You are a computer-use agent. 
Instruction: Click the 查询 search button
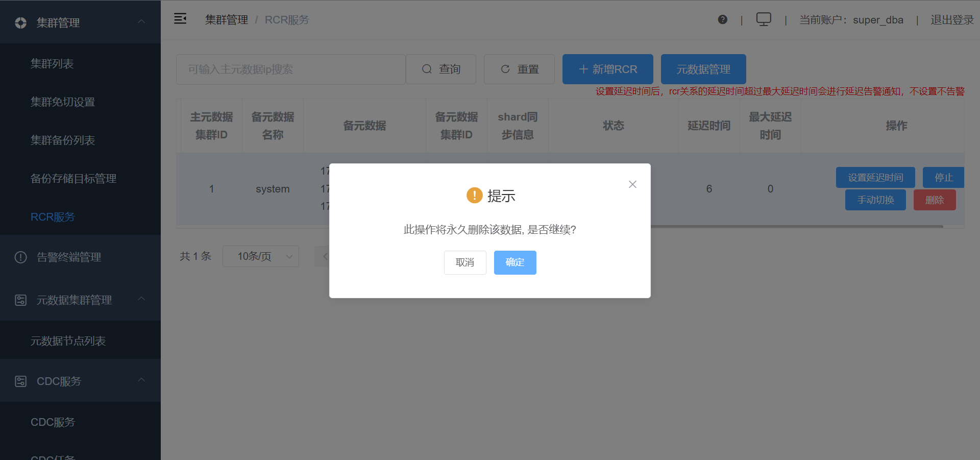[x=441, y=69]
